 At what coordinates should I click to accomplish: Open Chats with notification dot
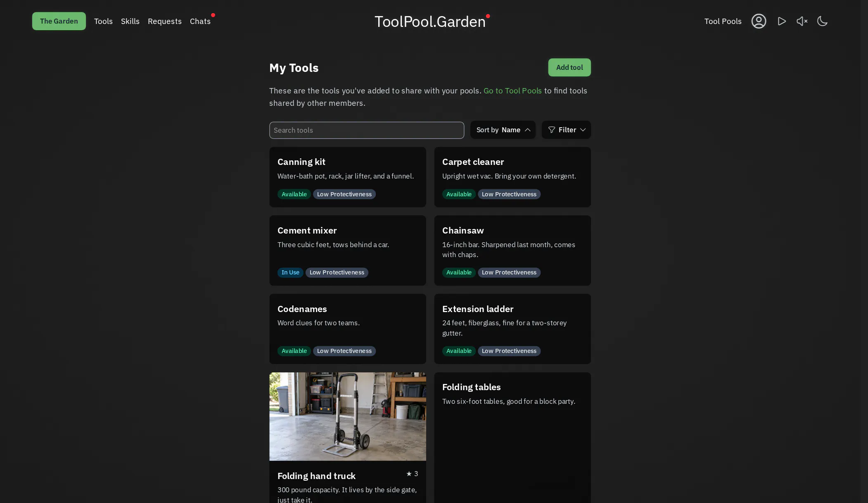click(x=200, y=21)
